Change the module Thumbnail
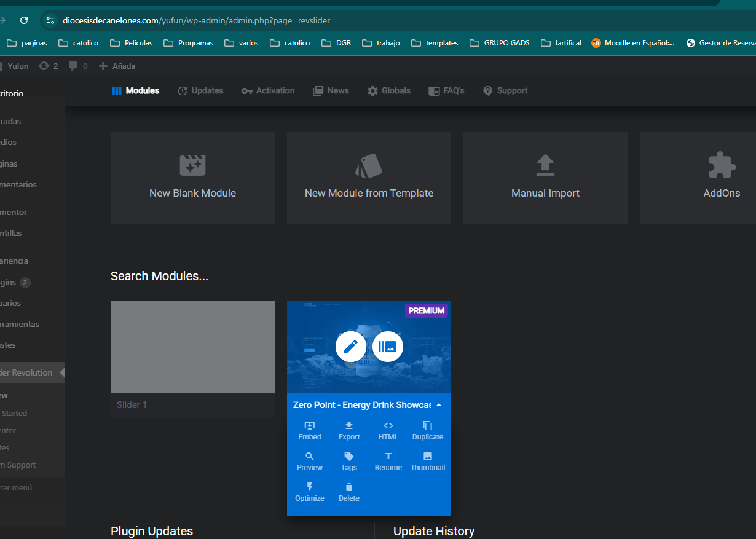This screenshot has width=756, height=539. [x=428, y=462]
